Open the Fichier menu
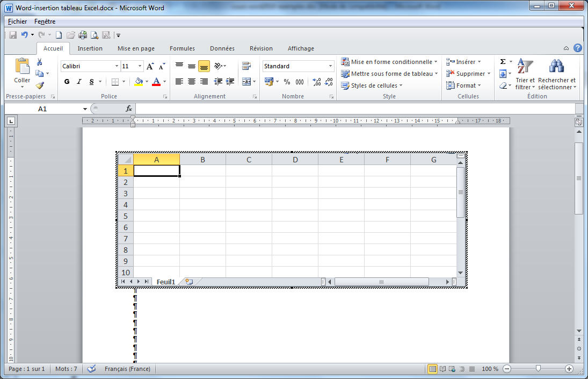588x379 pixels. (x=17, y=22)
